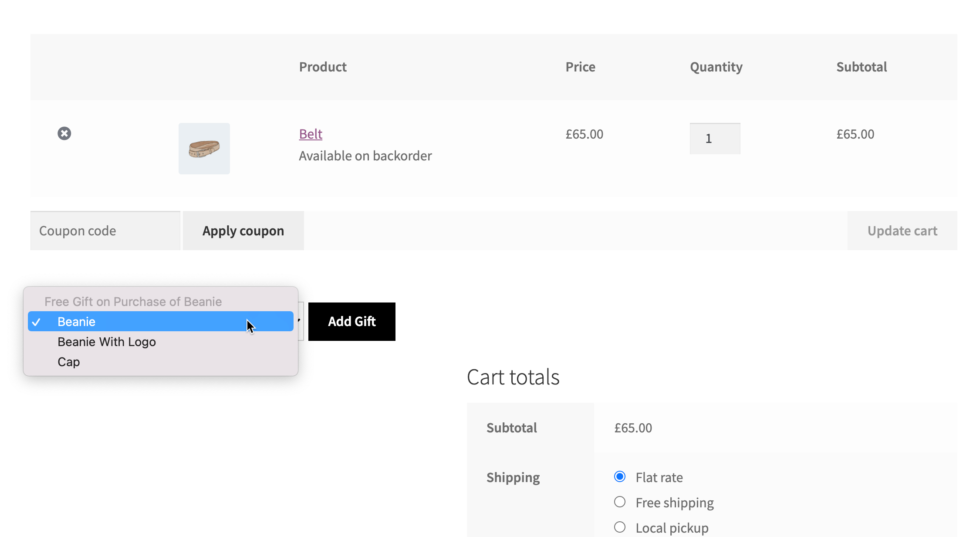The width and height of the screenshot is (980, 537).
Task: Choose the Free shipping radio button
Action: point(620,502)
